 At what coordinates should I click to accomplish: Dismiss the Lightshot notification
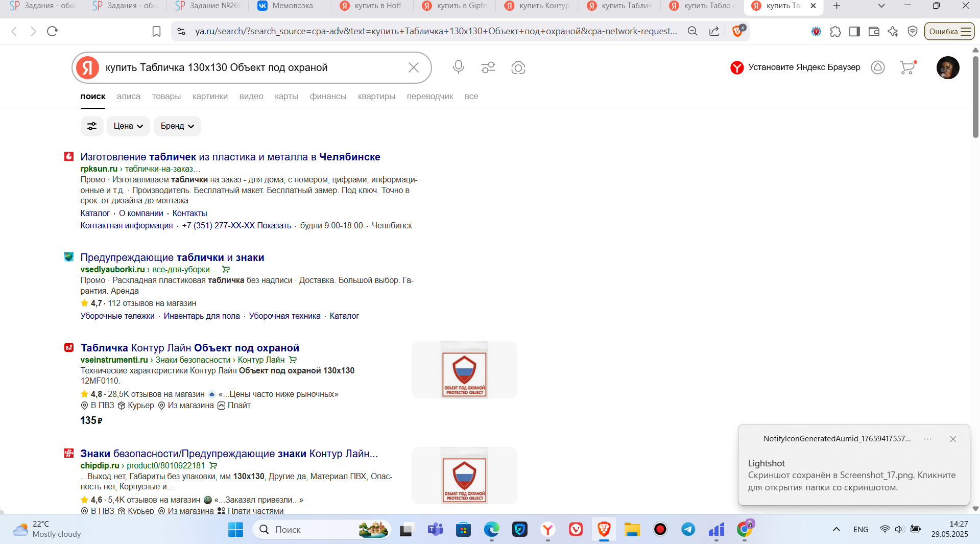pos(953,439)
